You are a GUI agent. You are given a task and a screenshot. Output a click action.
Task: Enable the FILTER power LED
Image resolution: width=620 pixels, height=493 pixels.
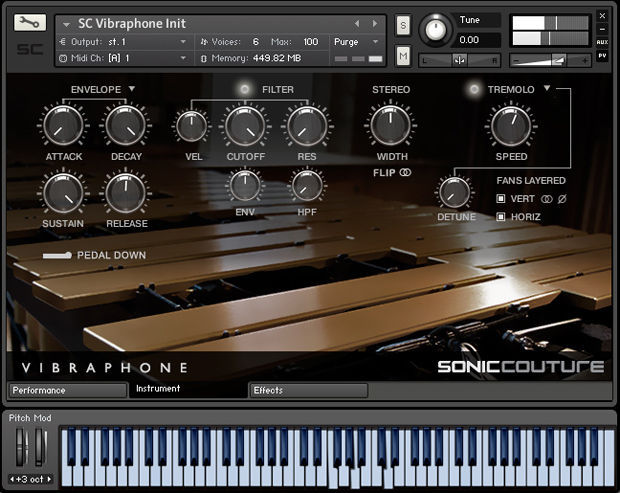click(245, 89)
